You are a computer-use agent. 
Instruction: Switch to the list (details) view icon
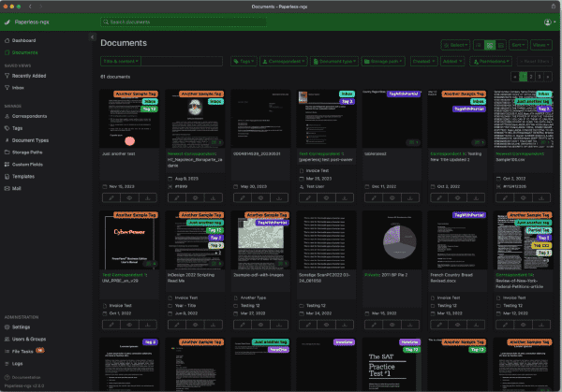479,45
